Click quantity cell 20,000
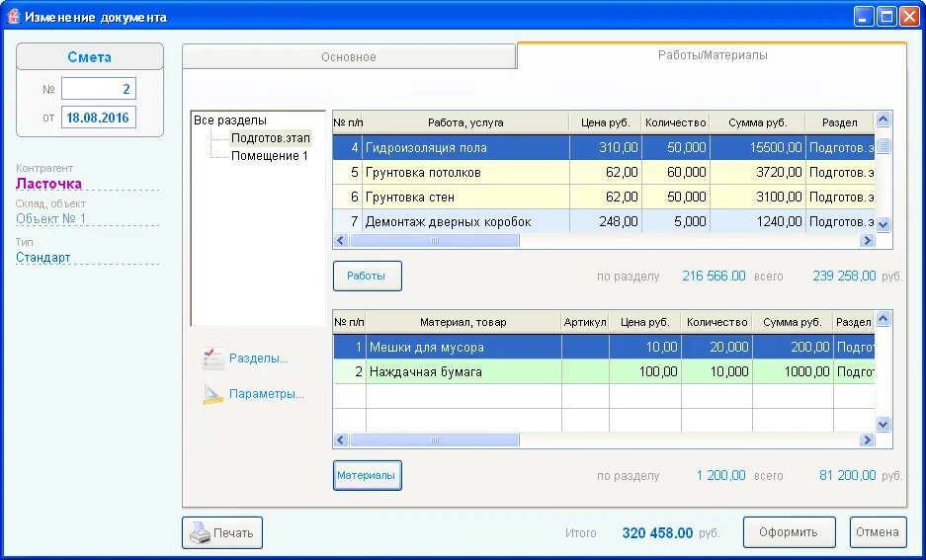 coord(716,347)
